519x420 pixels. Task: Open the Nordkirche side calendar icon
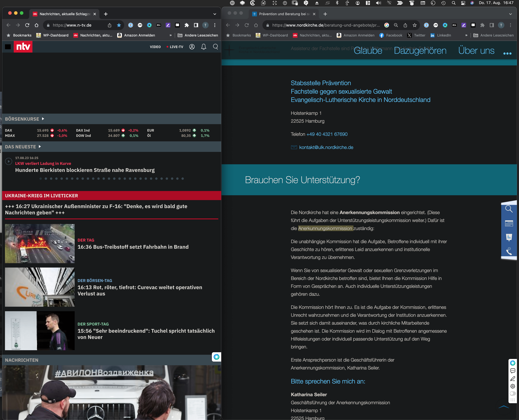pyautogui.click(x=509, y=223)
